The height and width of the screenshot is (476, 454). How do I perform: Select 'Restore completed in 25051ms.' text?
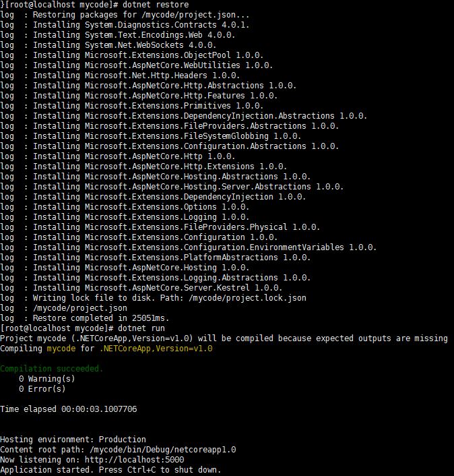point(101,318)
